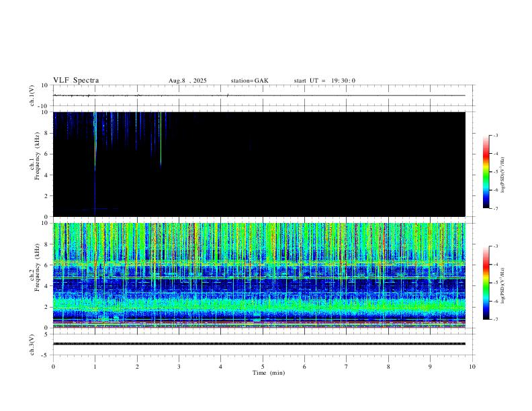This screenshot has width=532, height=411.
Task: Click the green 2 kHz band in ch.2 spectrogram
Action: (x=259, y=304)
